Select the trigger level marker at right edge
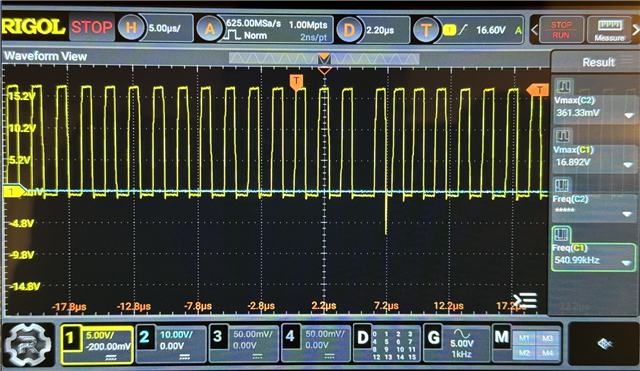The image size is (640, 371). pyautogui.click(x=538, y=90)
